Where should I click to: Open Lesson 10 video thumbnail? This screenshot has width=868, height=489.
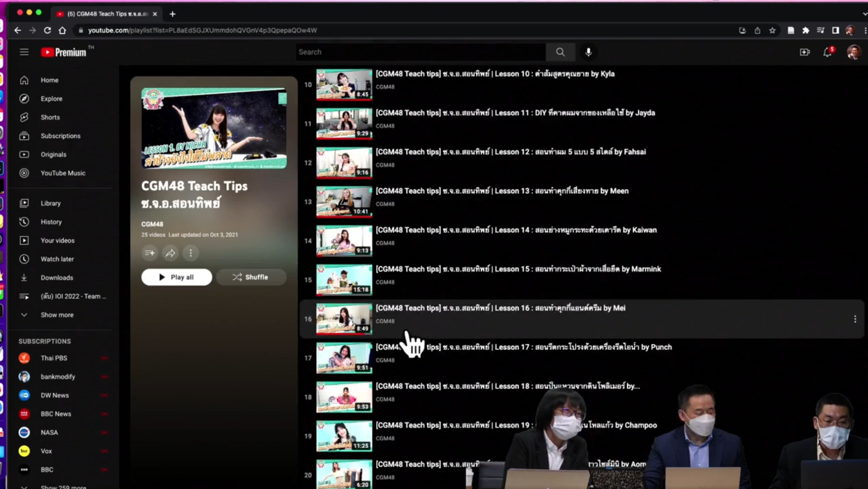click(x=344, y=84)
